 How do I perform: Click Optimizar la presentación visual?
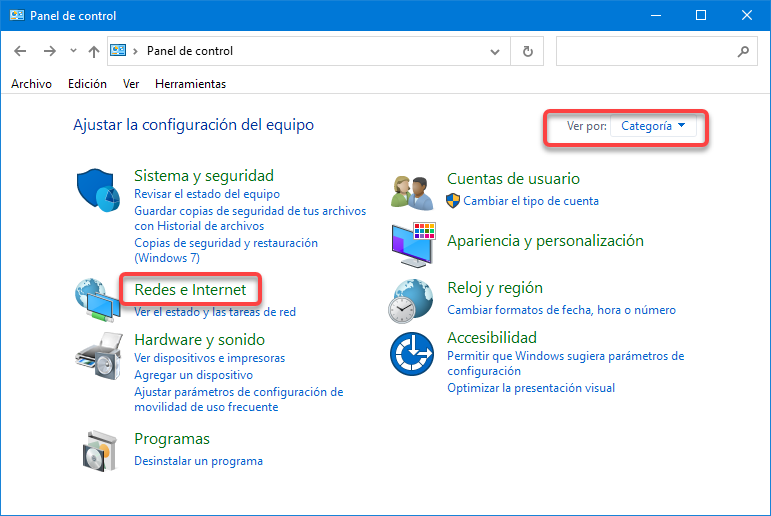(531, 388)
